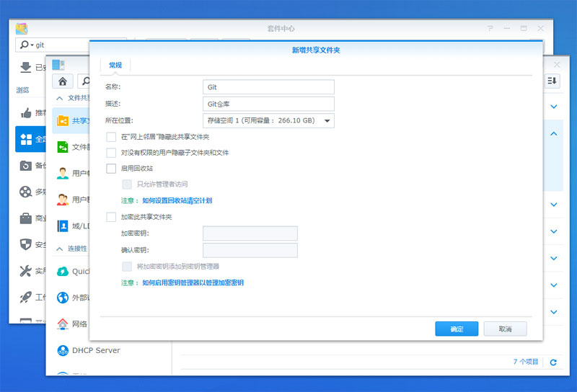Image resolution: width=577 pixels, height=392 pixels.
Task: Click the briefcase business category icon
Action: click(x=27, y=218)
